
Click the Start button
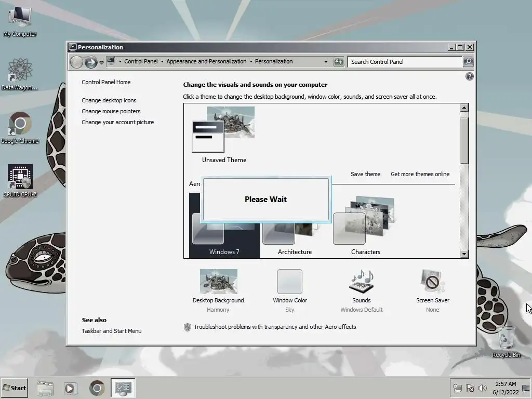[14, 388]
